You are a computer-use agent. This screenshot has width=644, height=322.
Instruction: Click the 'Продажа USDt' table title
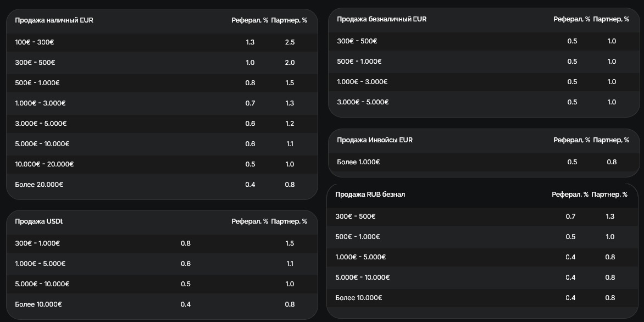[38, 221]
